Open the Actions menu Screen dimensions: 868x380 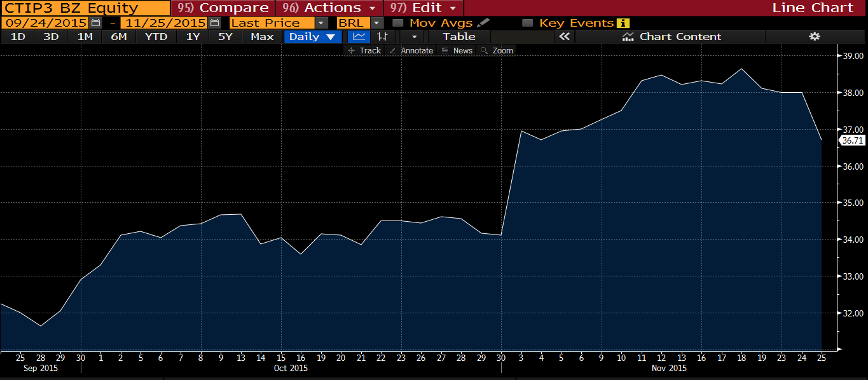329,8
